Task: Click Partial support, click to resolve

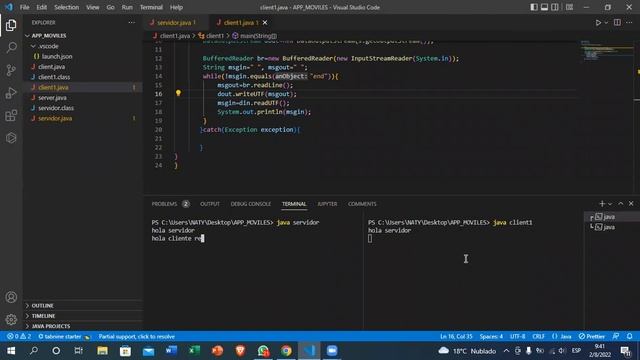Action: coord(137,336)
